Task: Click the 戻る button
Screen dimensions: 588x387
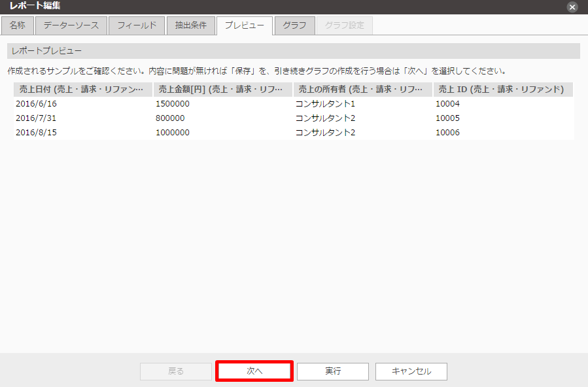Action: pos(176,371)
